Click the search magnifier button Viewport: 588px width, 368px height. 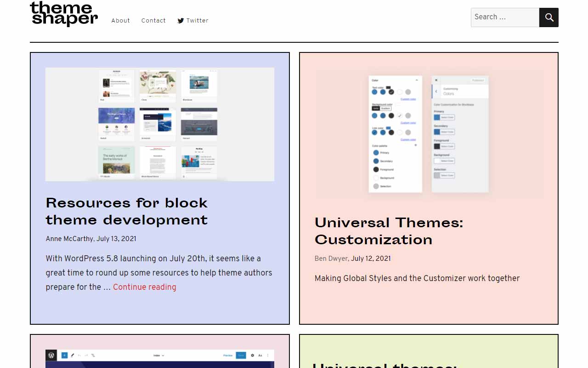click(549, 17)
